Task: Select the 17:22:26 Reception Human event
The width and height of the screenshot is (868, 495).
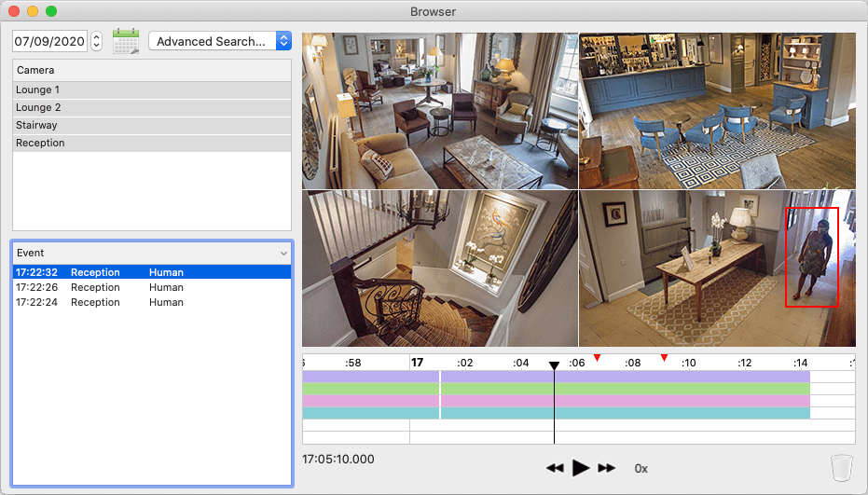Action: coord(151,287)
